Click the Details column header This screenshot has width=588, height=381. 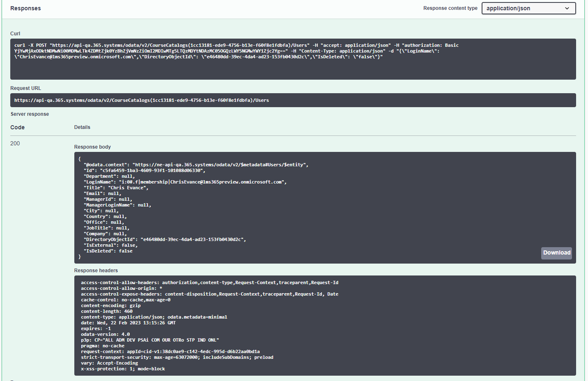(82, 127)
